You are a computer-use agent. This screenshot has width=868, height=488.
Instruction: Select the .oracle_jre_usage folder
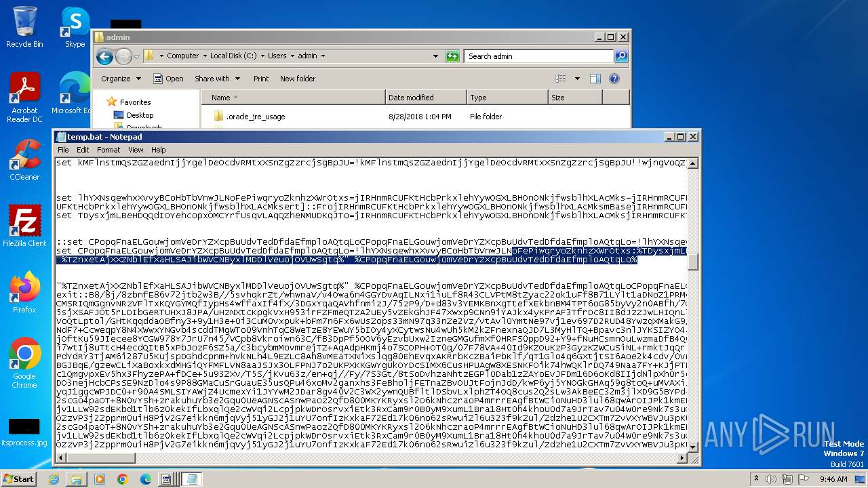(255, 117)
